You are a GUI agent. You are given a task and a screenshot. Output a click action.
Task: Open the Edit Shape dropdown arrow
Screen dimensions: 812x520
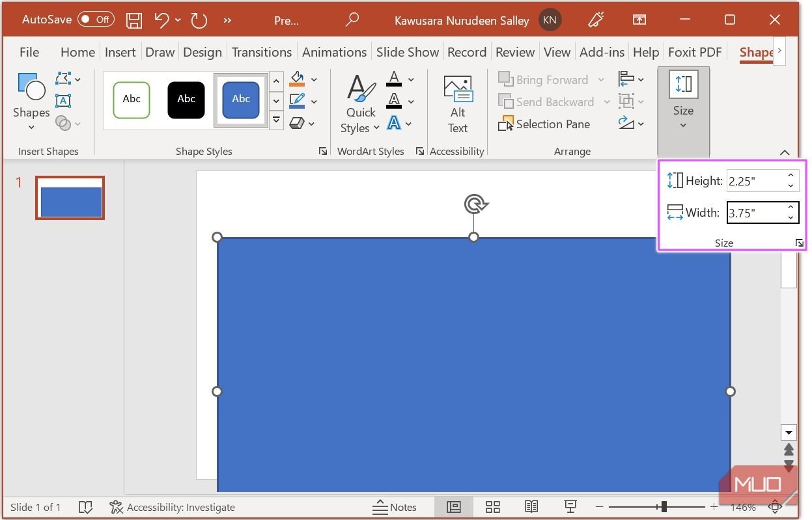[77, 79]
